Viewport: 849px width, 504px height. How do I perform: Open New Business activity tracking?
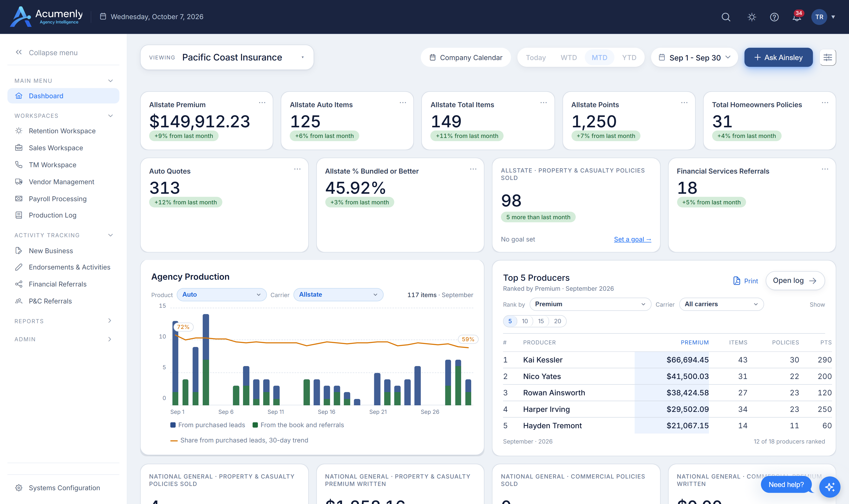[x=63, y=251]
